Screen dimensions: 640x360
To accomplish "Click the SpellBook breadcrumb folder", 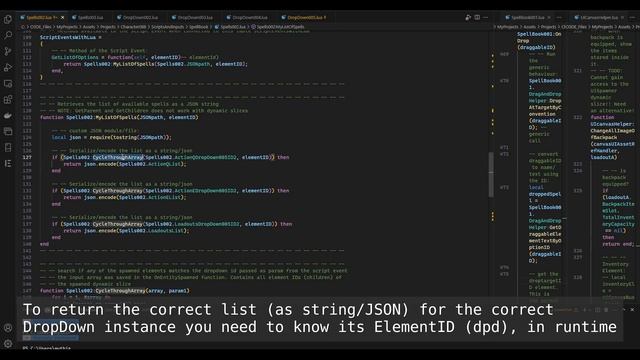I will click(x=199, y=27).
